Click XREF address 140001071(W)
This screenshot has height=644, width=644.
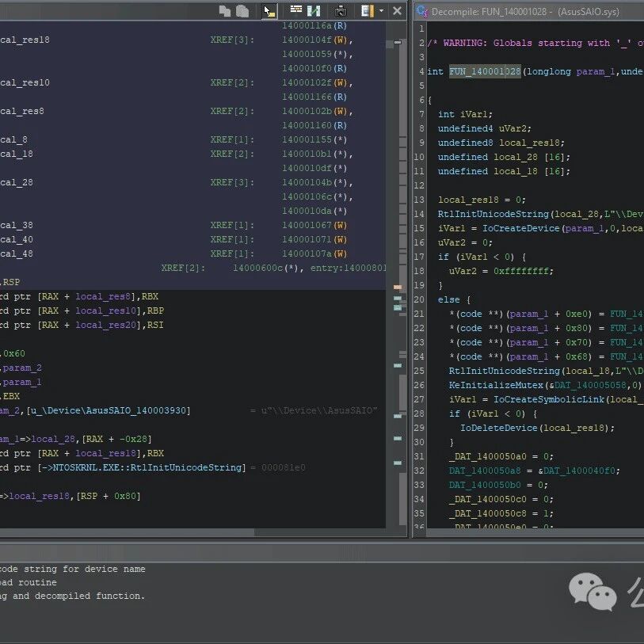pos(314,239)
